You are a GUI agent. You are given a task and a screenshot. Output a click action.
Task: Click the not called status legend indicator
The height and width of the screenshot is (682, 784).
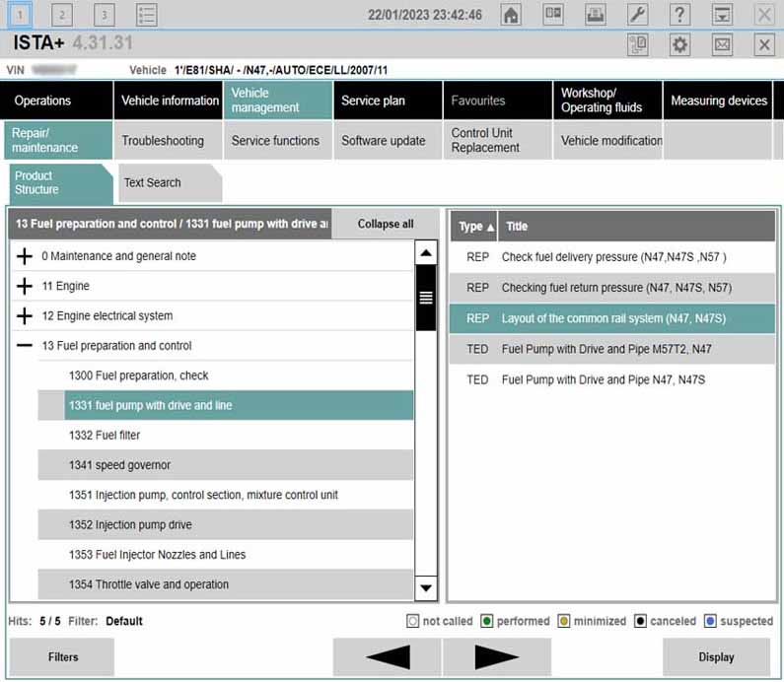412,621
